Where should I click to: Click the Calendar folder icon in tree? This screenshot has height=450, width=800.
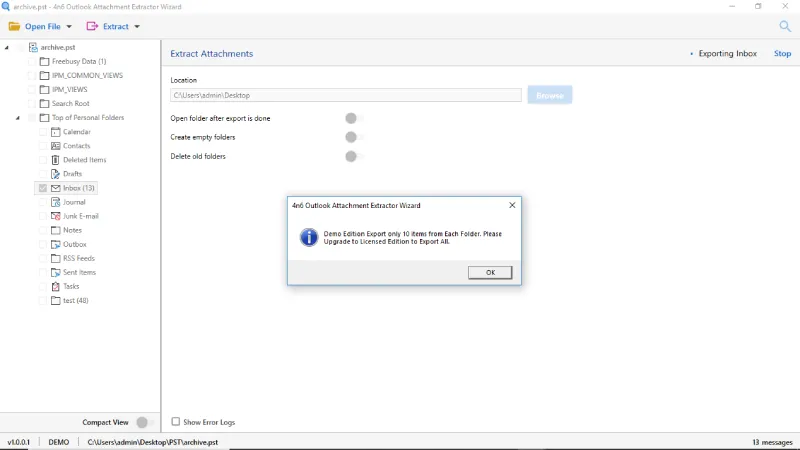coord(56,132)
